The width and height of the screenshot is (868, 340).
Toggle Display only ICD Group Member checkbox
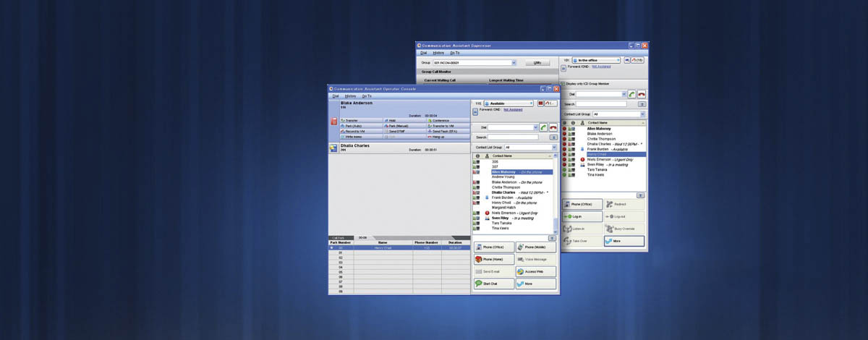tap(564, 84)
